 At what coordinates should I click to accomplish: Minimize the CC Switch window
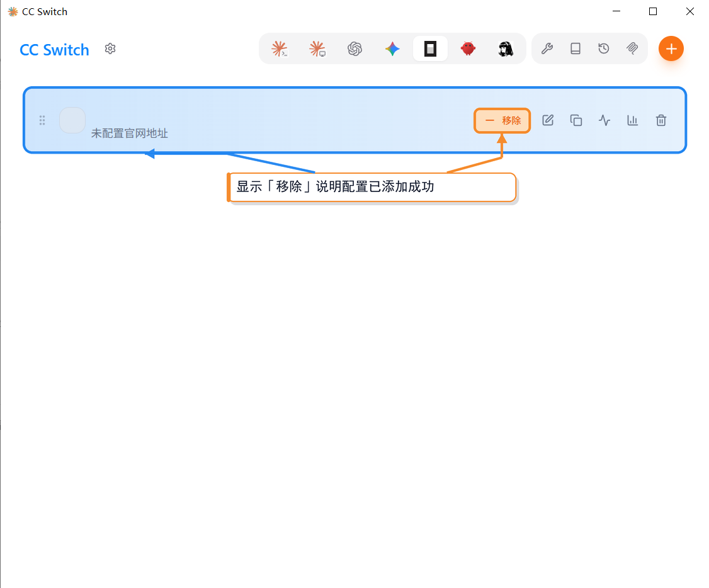coord(616,11)
